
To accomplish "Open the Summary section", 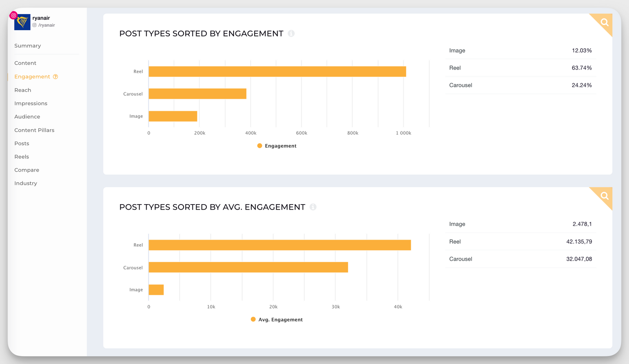I will [x=28, y=46].
